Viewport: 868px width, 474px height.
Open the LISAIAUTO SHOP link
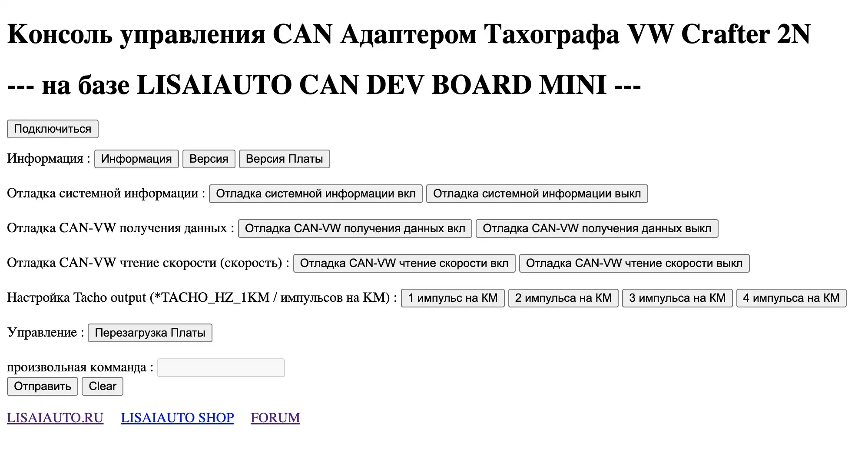pyautogui.click(x=177, y=418)
